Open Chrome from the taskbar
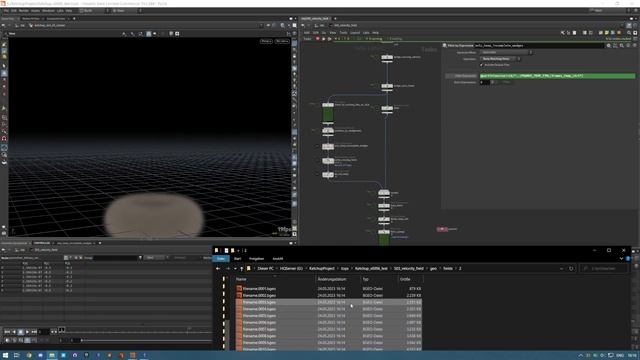Viewport: 640px width, 360px height. click(29, 356)
